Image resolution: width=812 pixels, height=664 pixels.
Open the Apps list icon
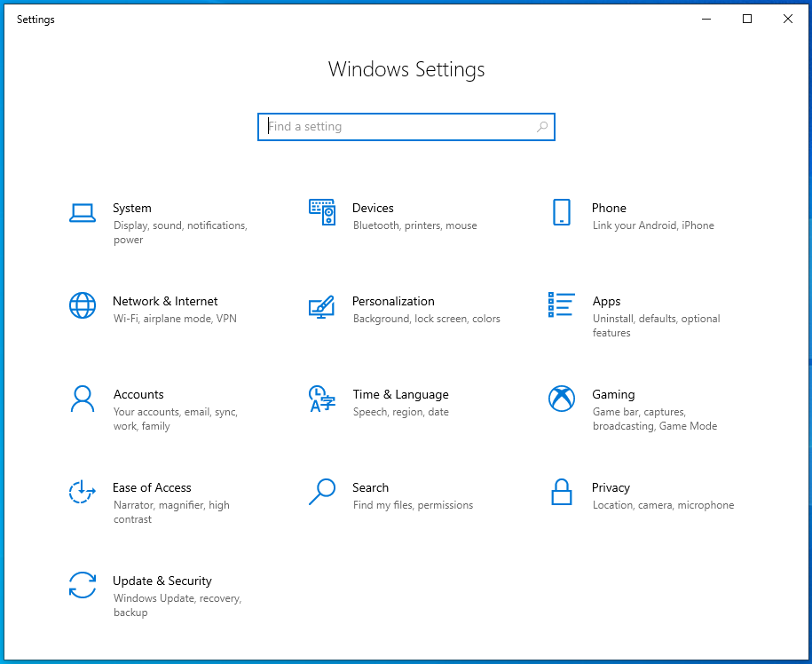(x=562, y=304)
